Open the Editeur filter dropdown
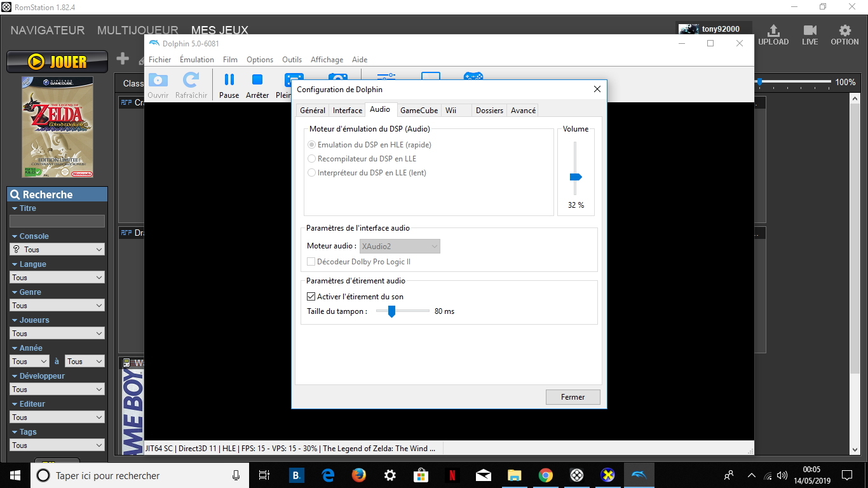868x488 pixels. (57, 417)
